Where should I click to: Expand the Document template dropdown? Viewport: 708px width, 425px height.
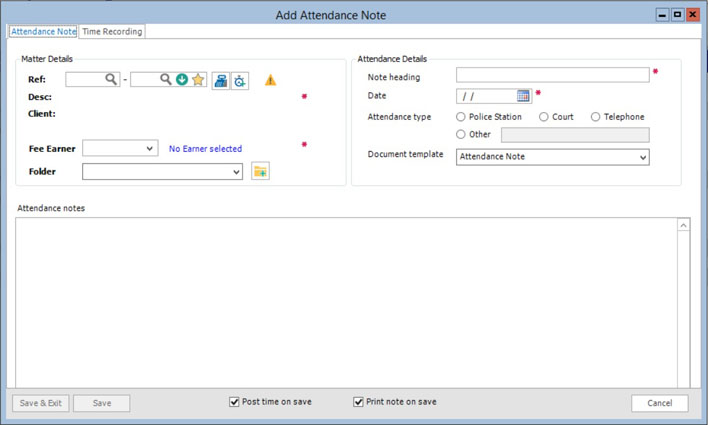pyautogui.click(x=642, y=157)
